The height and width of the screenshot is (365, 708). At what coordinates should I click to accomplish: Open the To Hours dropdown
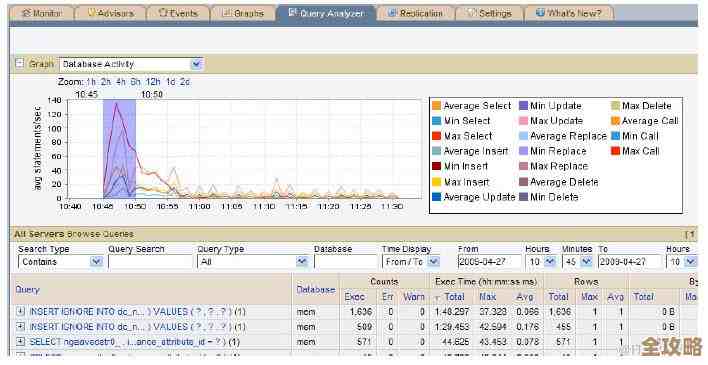(x=681, y=262)
